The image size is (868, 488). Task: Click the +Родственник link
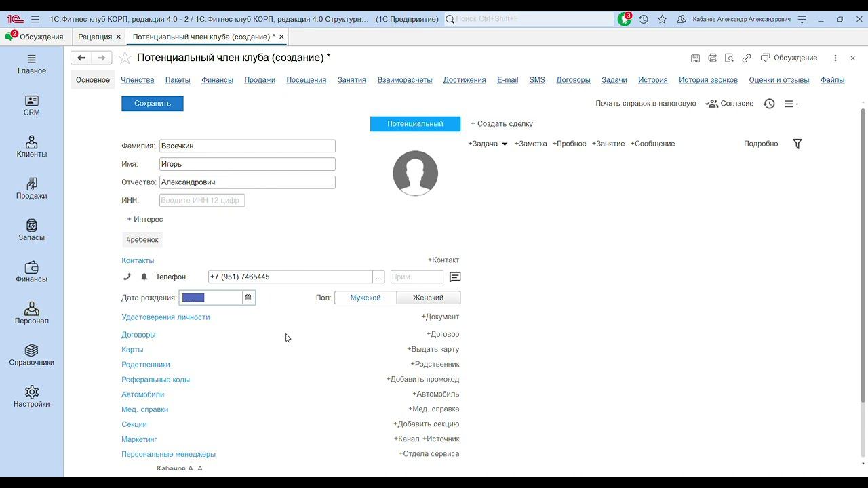point(435,365)
